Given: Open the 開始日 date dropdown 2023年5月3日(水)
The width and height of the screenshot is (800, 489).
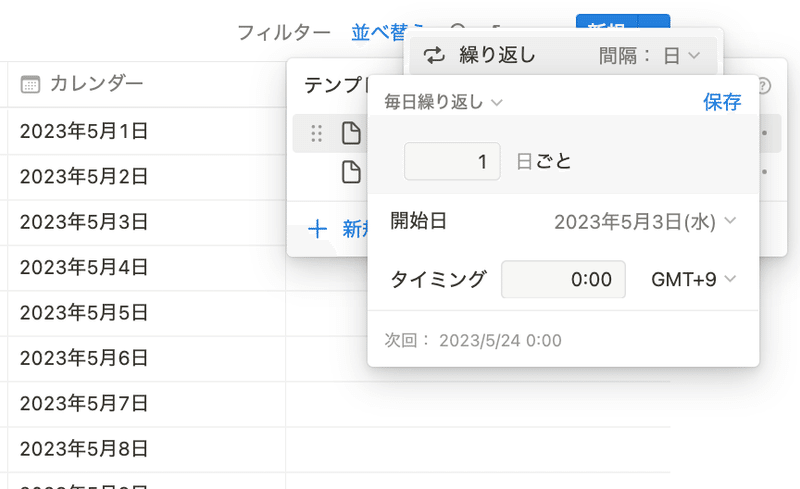Looking at the screenshot, I should (645, 222).
